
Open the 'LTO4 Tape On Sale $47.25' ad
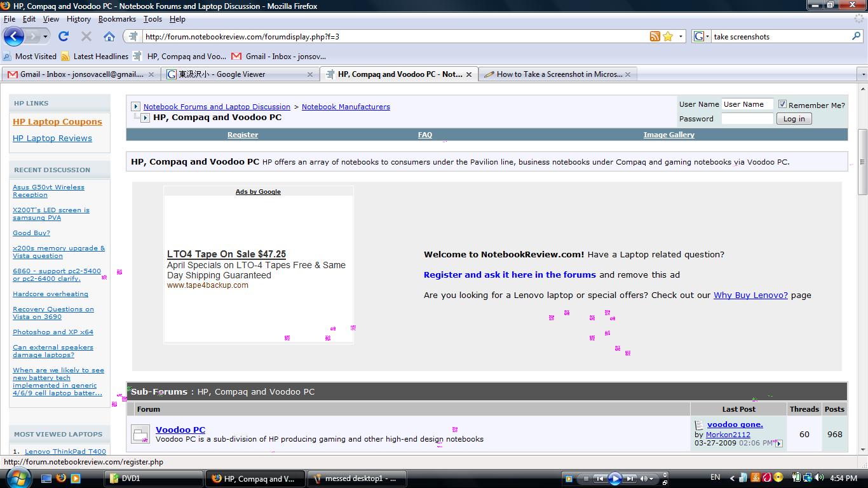click(x=226, y=254)
